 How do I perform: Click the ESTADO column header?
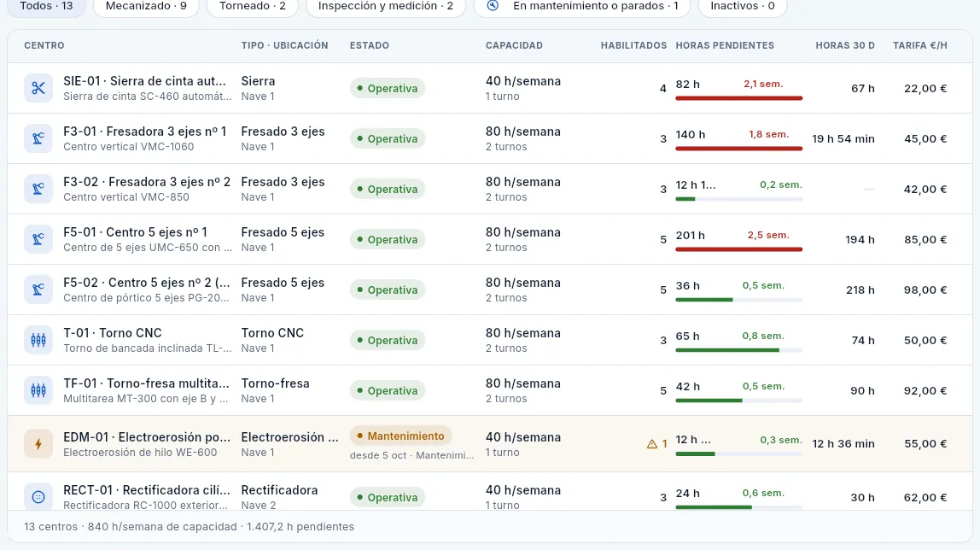click(x=370, y=45)
